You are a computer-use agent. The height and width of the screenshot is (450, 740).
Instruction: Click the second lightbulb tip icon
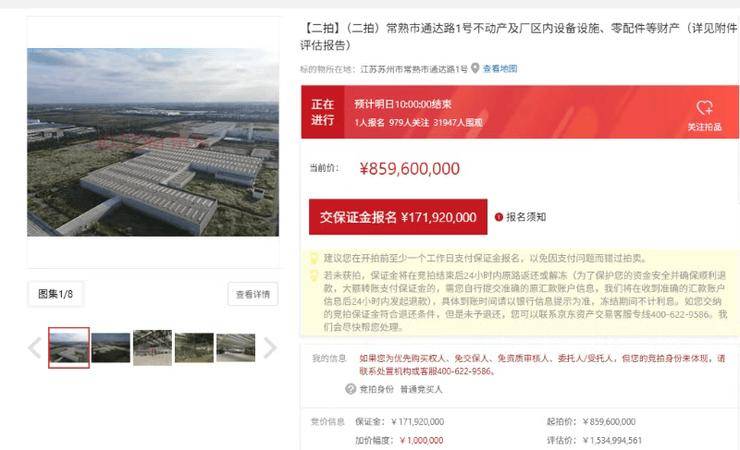coord(313,275)
